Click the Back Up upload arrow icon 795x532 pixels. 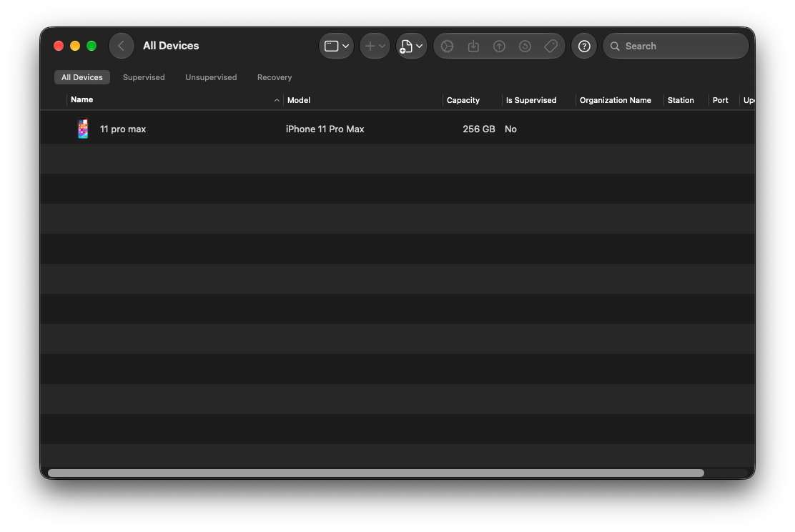pos(499,46)
